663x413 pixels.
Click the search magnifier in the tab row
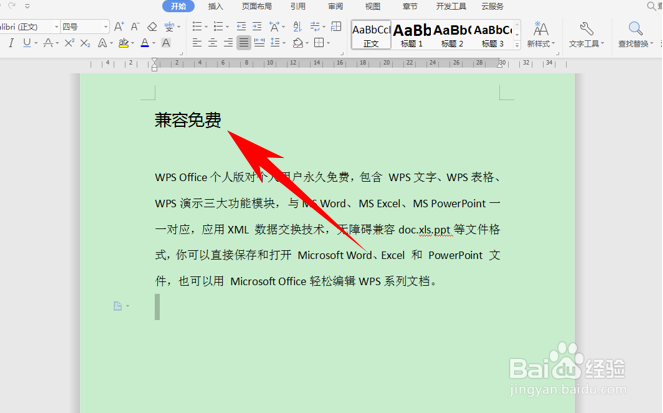652,6
